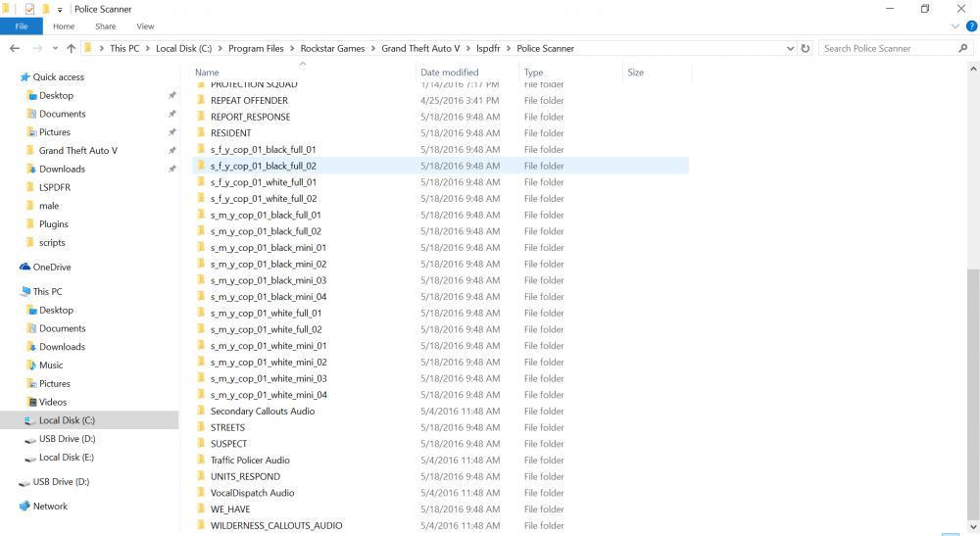Screen dimensions: 980x536
Task: Open the scripts folder in sidebar
Action: coord(52,242)
